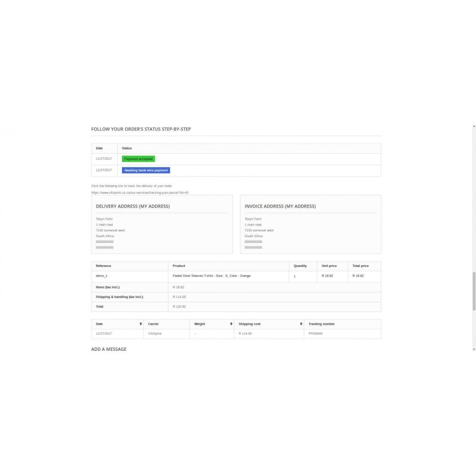Select South Africa in invoice address

point(254,236)
